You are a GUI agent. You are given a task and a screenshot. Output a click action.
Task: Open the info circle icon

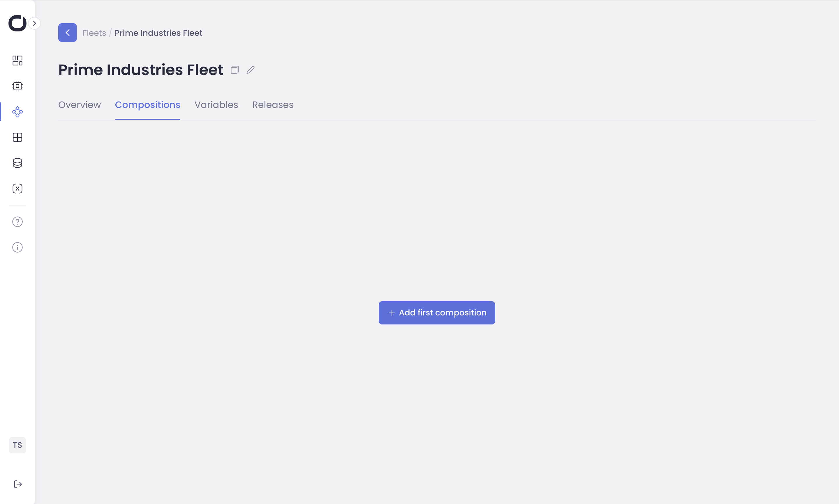click(x=17, y=247)
